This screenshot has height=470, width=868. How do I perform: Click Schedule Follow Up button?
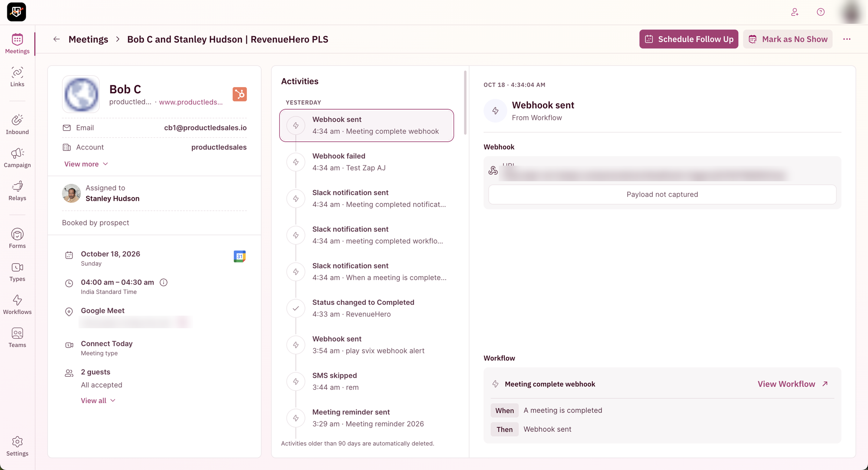(689, 39)
